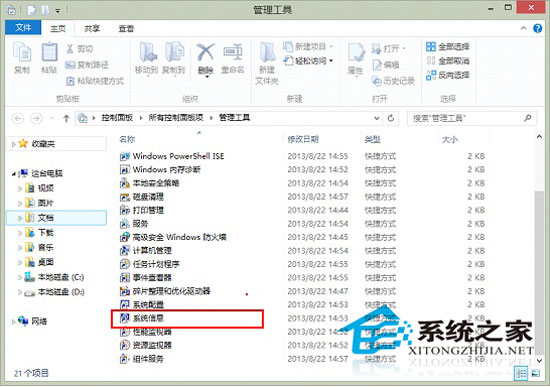Select the 打印管理 shortcut
This screenshot has width=550, height=387.
pos(142,210)
